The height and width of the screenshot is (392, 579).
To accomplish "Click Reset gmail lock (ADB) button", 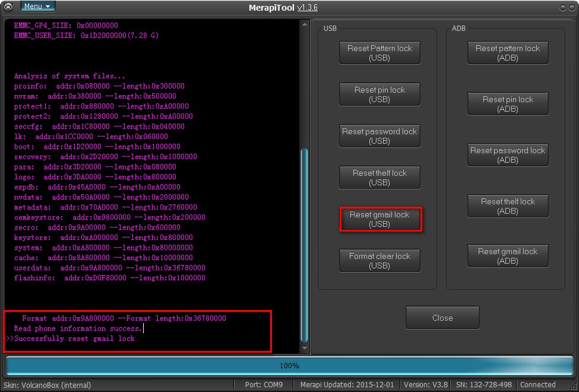I will 508,256.
